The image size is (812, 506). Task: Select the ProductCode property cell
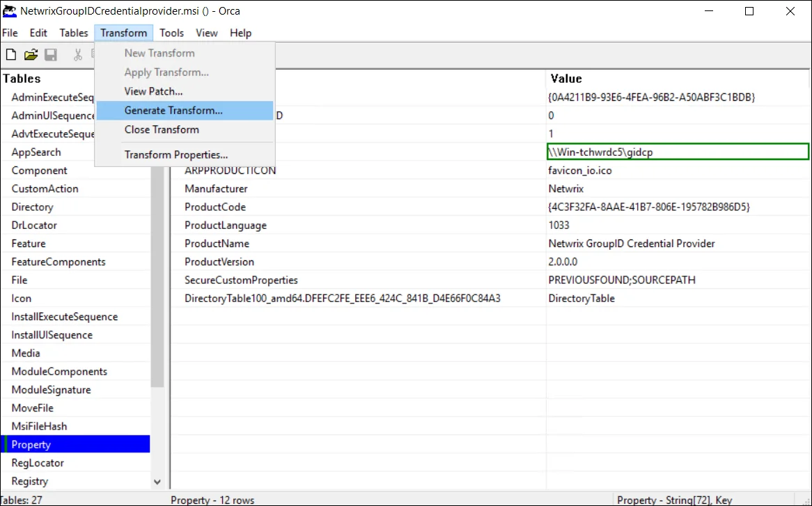[x=215, y=207]
